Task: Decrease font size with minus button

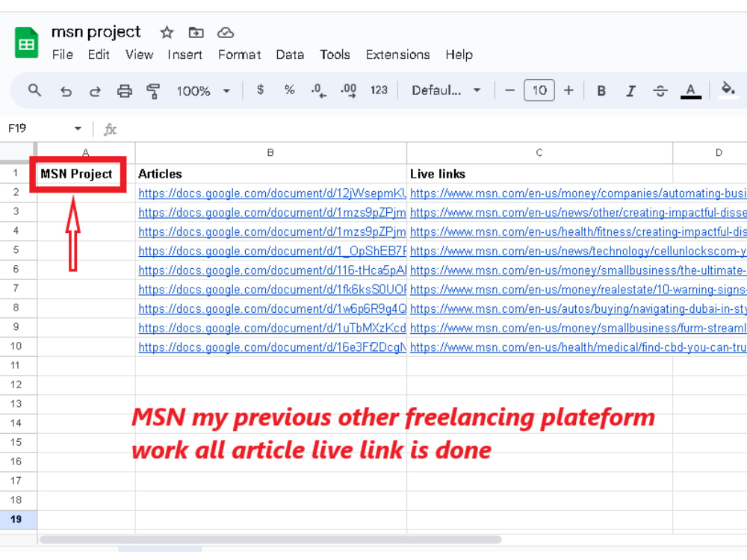Action: pyautogui.click(x=509, y=90)
